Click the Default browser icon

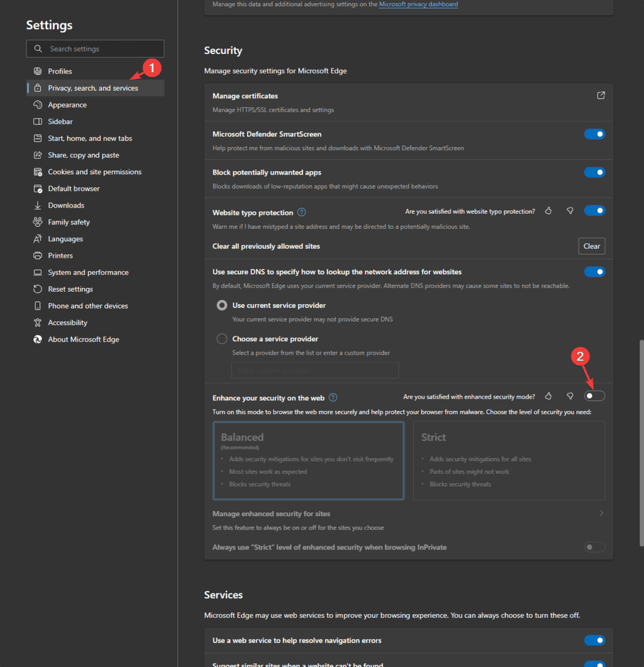click(38, 189)
